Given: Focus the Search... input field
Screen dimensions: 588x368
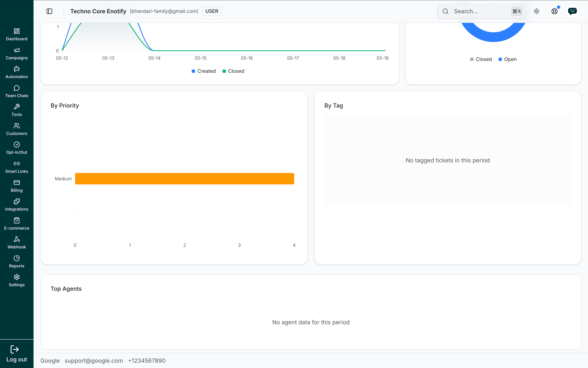Looking at the screenshot, I should click(x=482, y=11).
